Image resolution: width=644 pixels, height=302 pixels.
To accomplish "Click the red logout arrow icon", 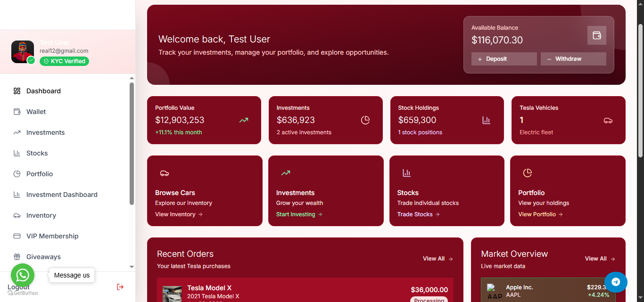I will coord(120,287).
